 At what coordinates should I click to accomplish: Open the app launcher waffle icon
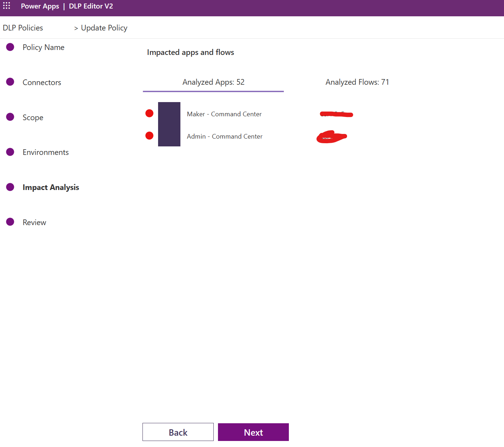point(6,6)
